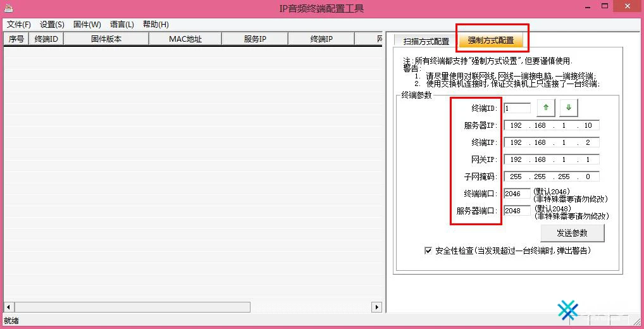Viewport: 644px width, 329px height.
Task: Open the 设置(S) menu
Action: click(x=52, y=25)
